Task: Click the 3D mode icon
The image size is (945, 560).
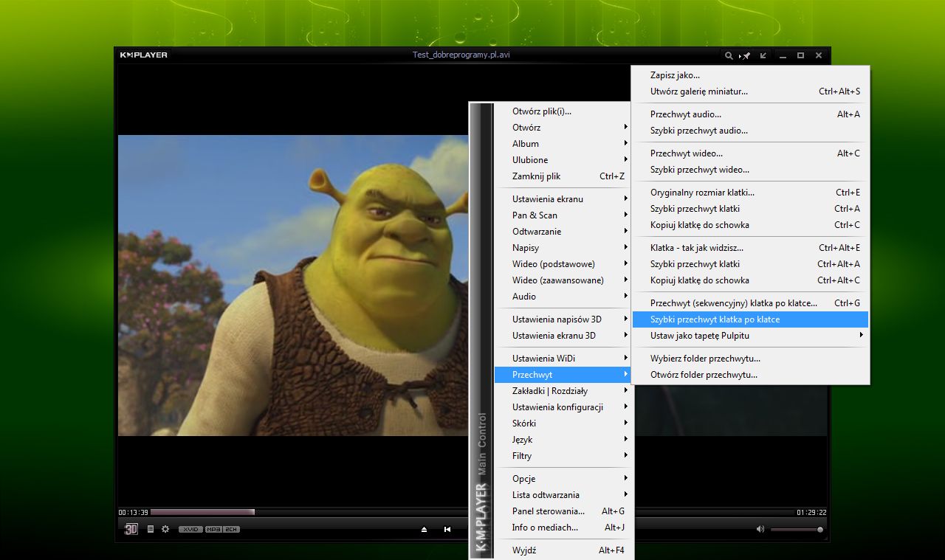Action: 131,529
